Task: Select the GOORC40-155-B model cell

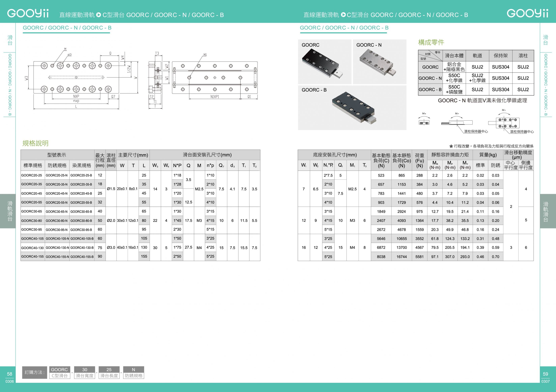Action: click(x=82, y=257)
